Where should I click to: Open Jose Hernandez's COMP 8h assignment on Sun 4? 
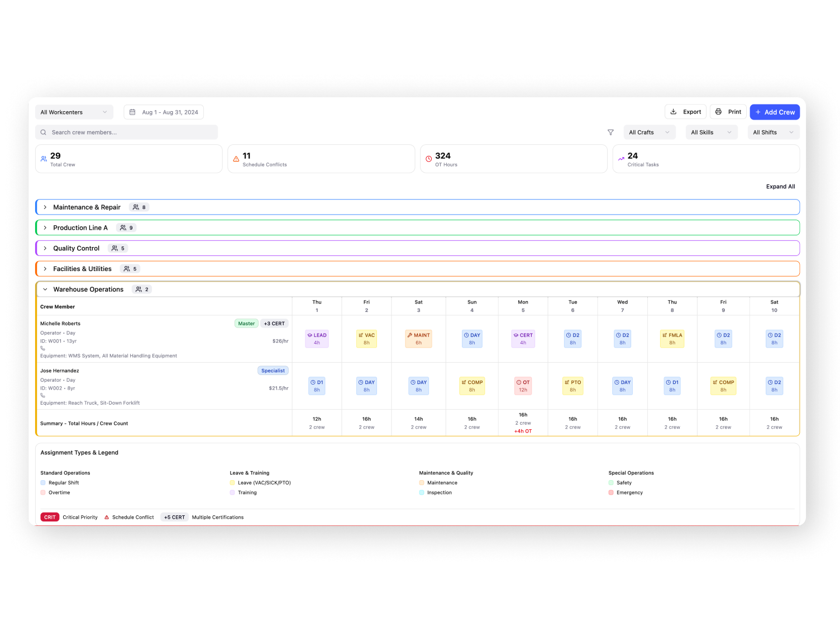(x=472, y=386)
